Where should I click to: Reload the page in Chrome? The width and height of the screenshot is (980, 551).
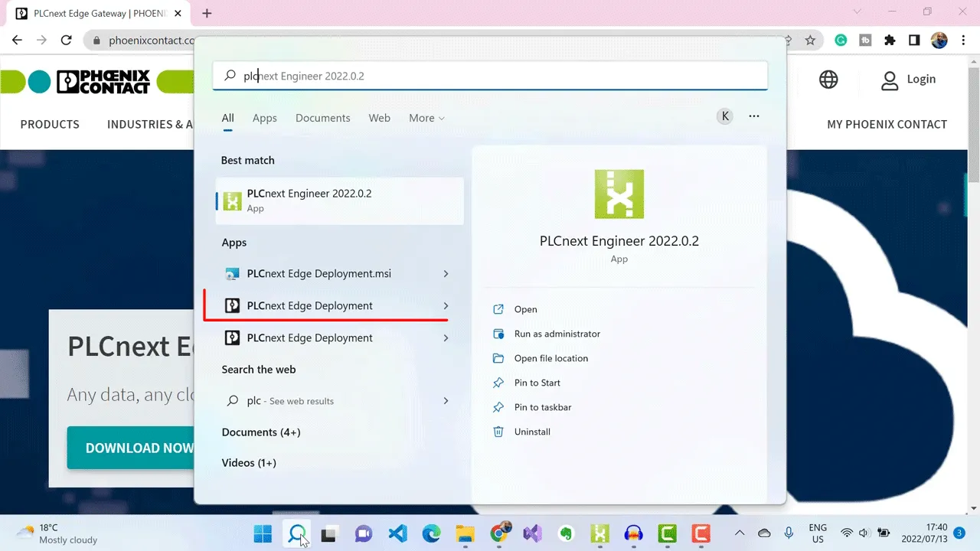(x=66, y=41)
